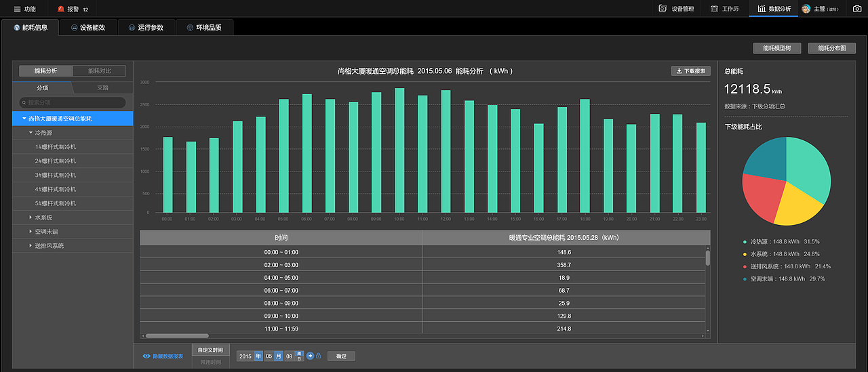The height and width of the screenshot is (372, 868).
Task: Switch to 能耗信息 tab
Action: (x=31, y=28)
